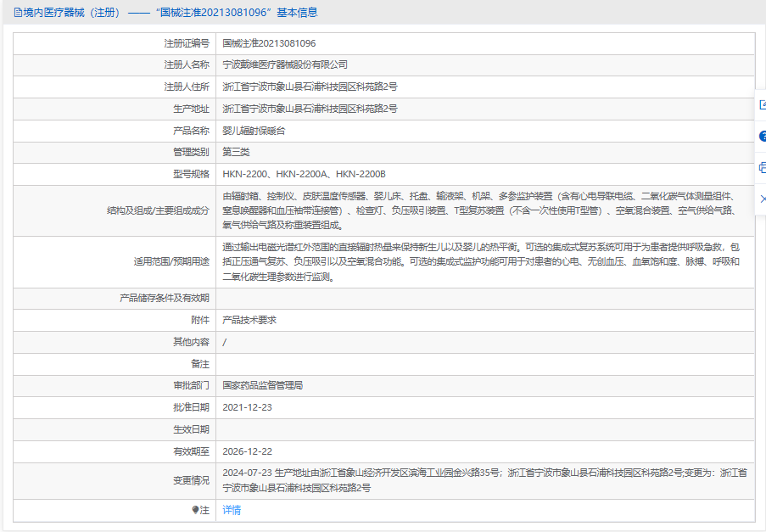This screenshot has height=532, width=766.
Task: Click the 管理类别 value 第三类
Action: (x=236, y=152)
